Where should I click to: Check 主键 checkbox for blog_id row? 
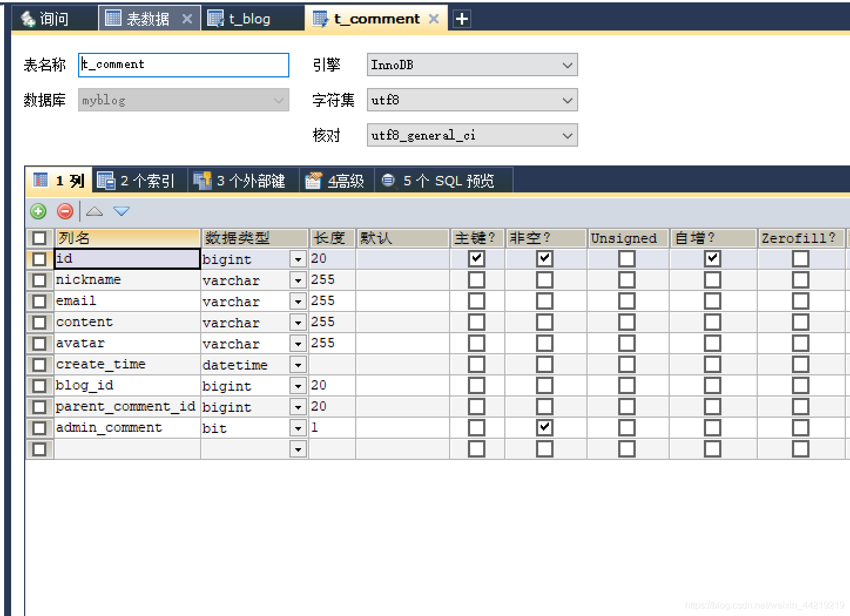[477, 385]
